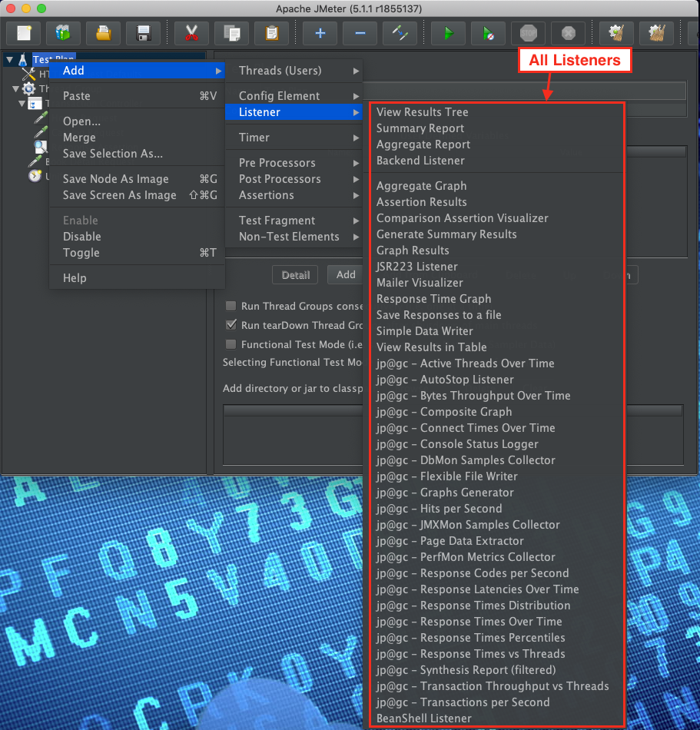This screenshot has height=730, width=700.
Task: Add jp@gc - Hits per Second
Action: coord(496,509)
